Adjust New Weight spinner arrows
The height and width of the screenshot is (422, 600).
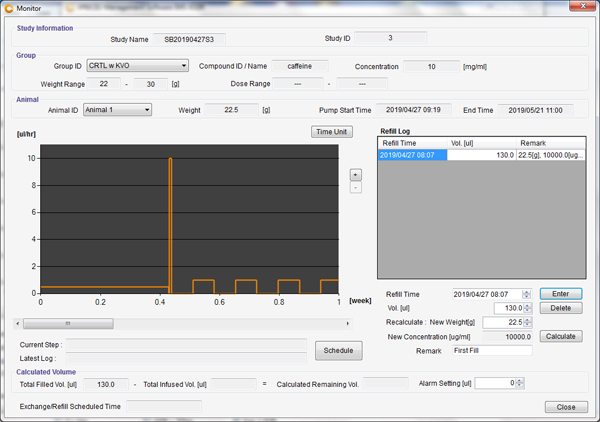pos(527,322)
